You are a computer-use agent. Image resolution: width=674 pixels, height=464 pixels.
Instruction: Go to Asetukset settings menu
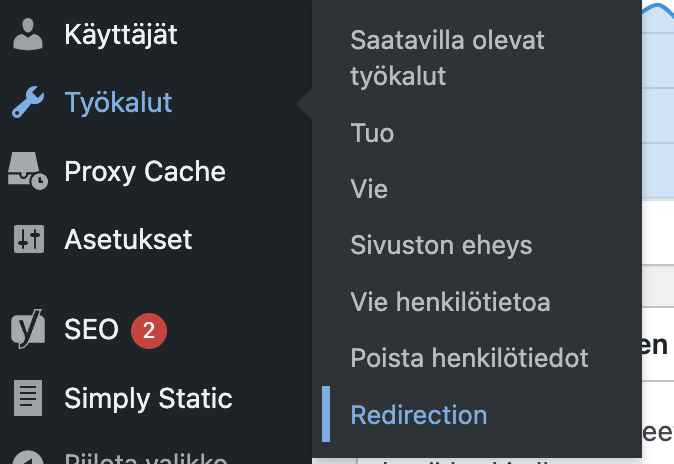pos(128,239)
